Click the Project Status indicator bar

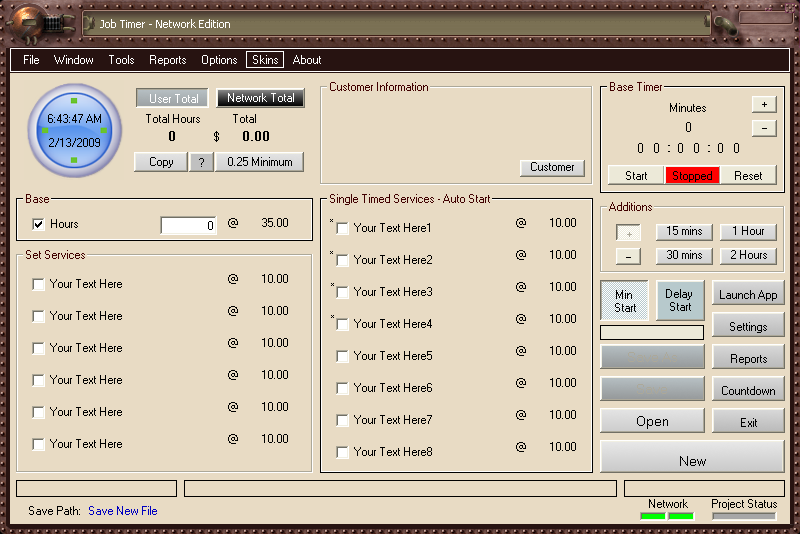pos(744,516)
